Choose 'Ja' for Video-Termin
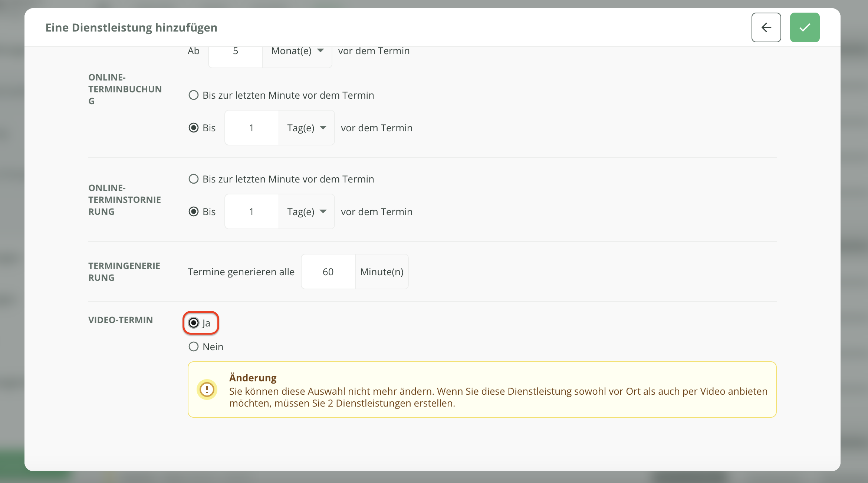This screenshot has width=868, height=483. [x=194, y=323]
